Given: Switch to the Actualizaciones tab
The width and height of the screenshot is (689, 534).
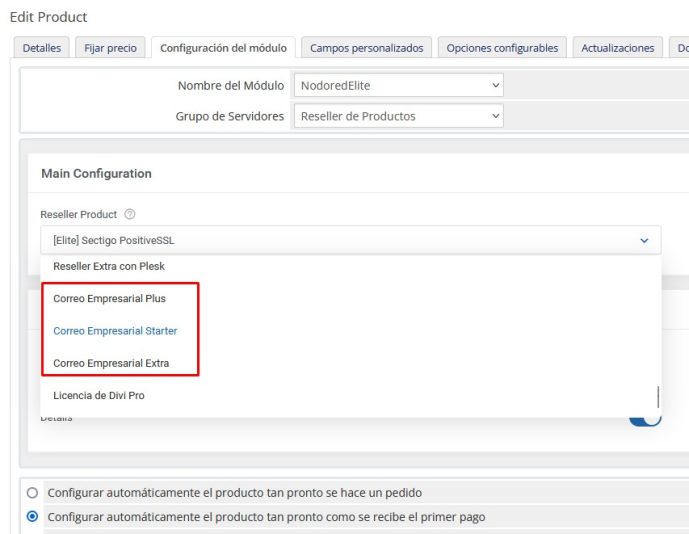Looking at the screenshot, I should click(x=617, y=48).
